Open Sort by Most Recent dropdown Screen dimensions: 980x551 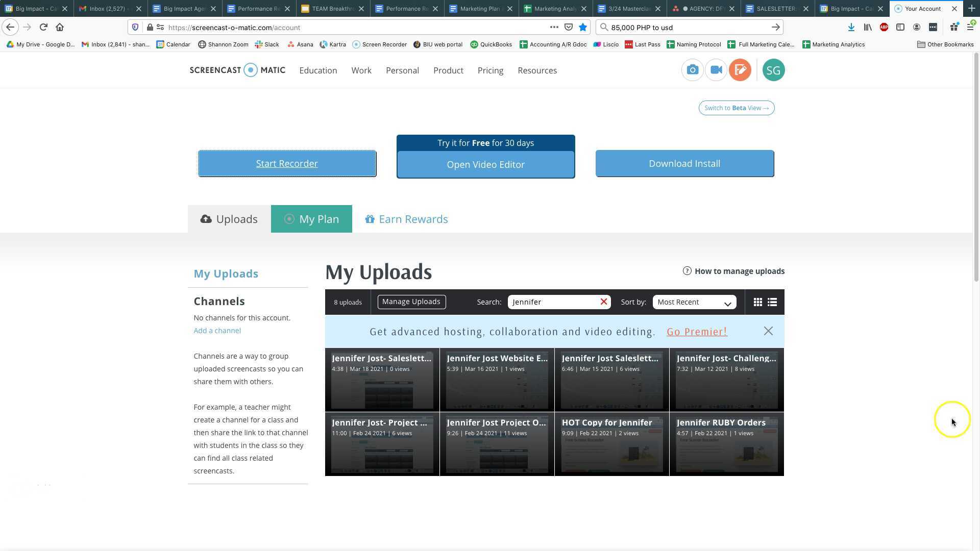pos(694,302)
